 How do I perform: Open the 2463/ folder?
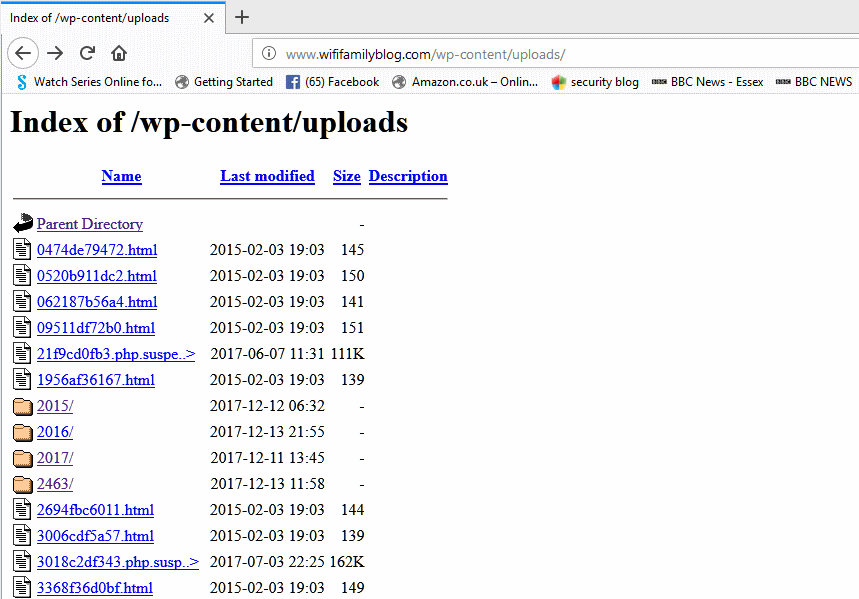tap(55, 484)
